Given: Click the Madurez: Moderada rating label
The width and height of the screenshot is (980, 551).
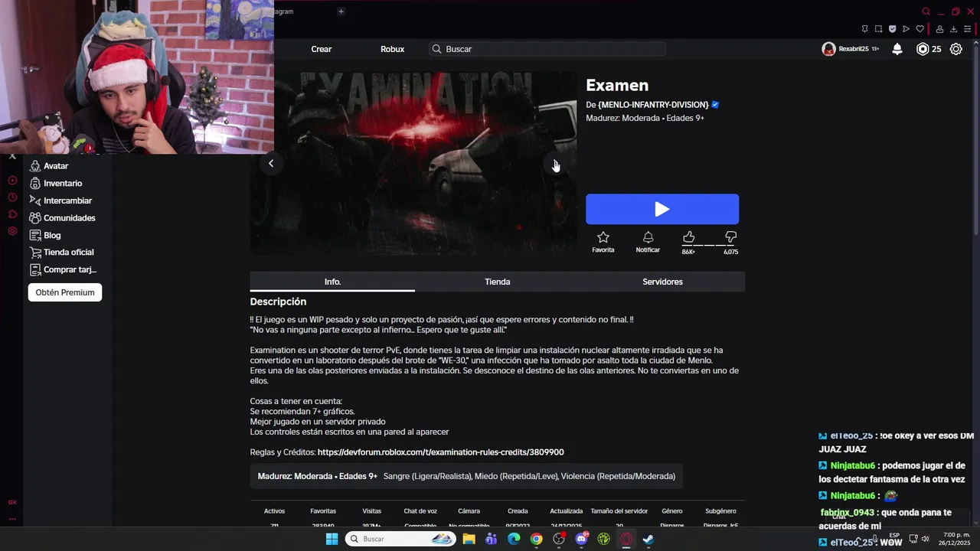Looking at the screenshot, I should (317, 476).
